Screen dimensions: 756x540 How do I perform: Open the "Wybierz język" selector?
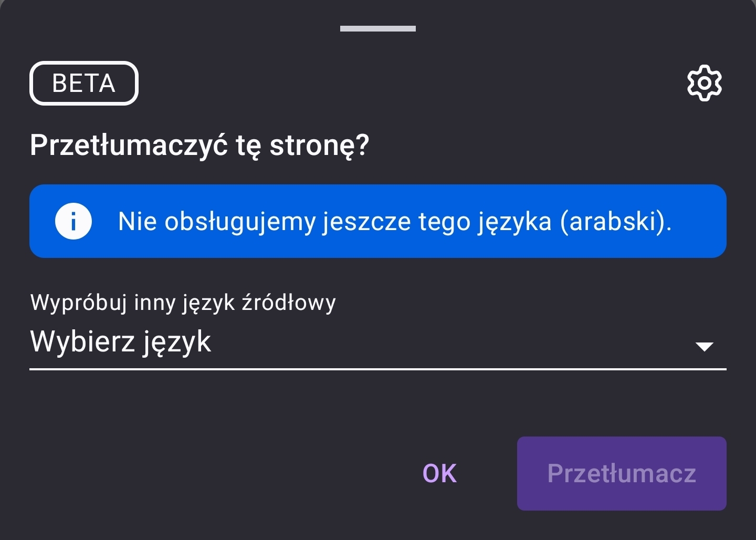[121, 342]
